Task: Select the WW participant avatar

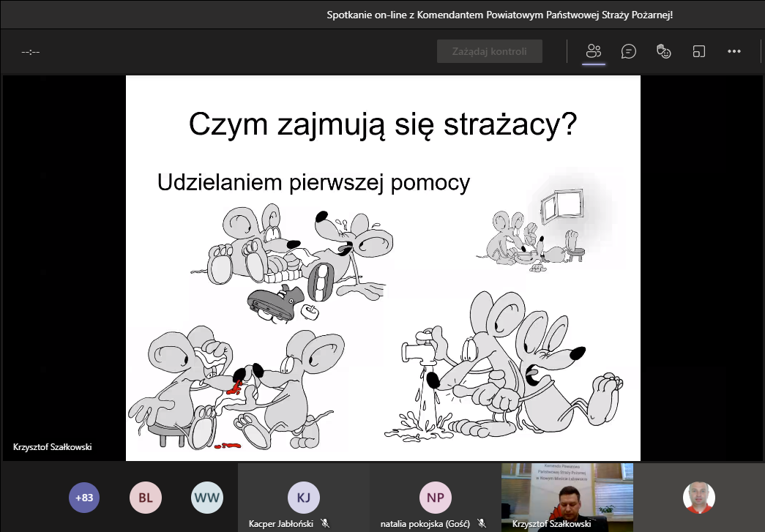Action: click(207, 498)
